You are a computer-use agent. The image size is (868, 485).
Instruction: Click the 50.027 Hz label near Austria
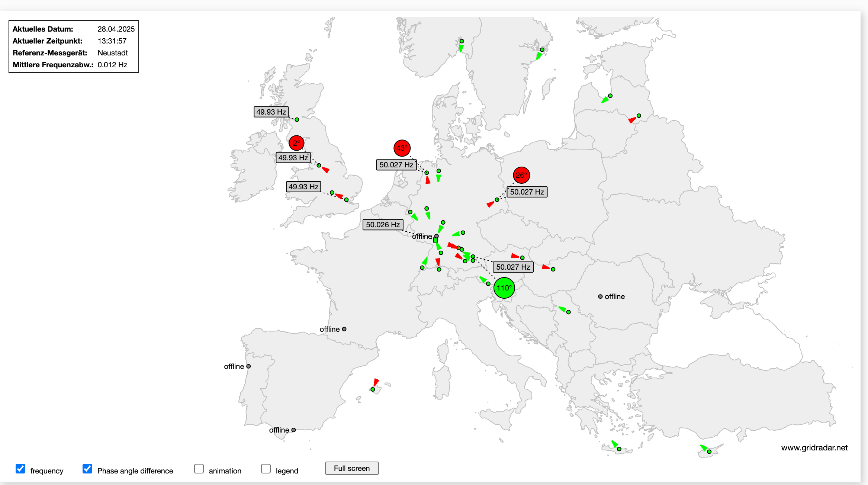pyautogui.click(x=513, y=267)
